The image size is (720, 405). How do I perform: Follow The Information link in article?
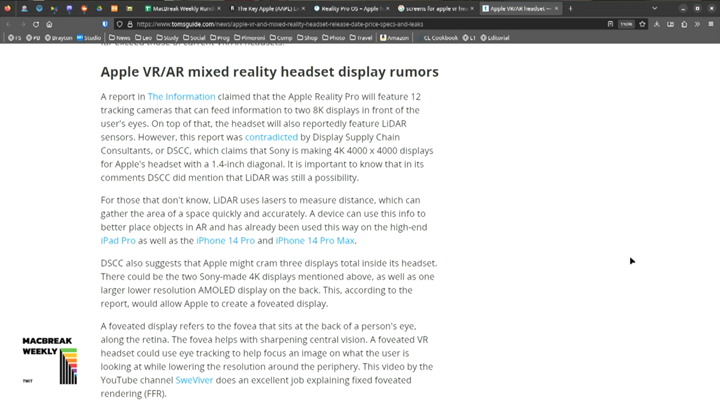(x=181, y=96)
